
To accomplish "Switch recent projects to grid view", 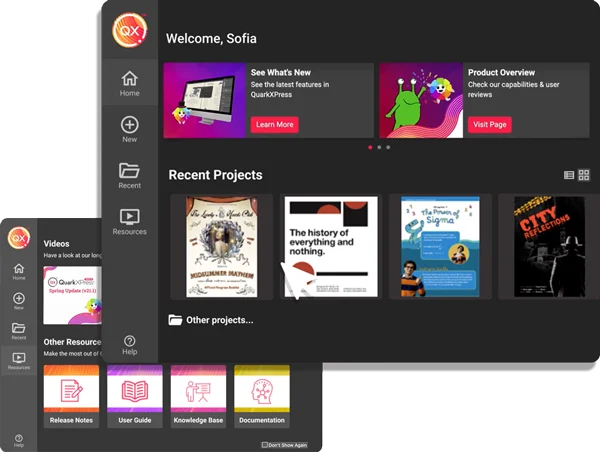I will 584,175.
